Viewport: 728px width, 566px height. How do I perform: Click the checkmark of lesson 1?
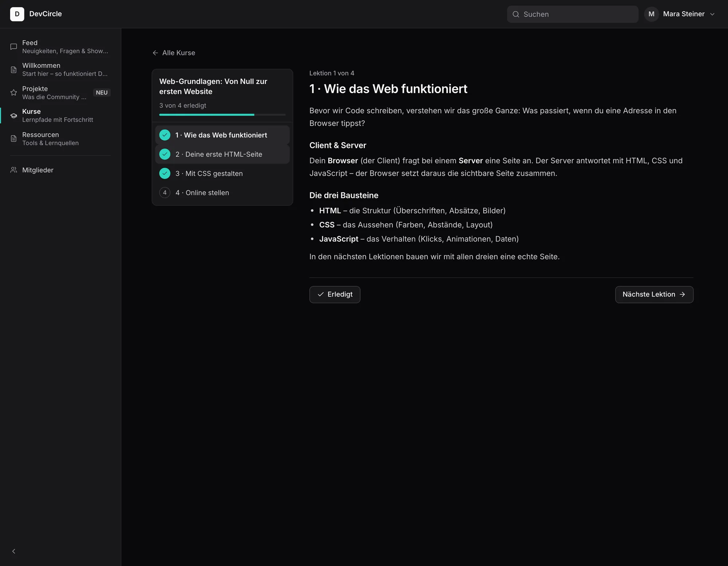pyautogui.click(x=165, y=135)
